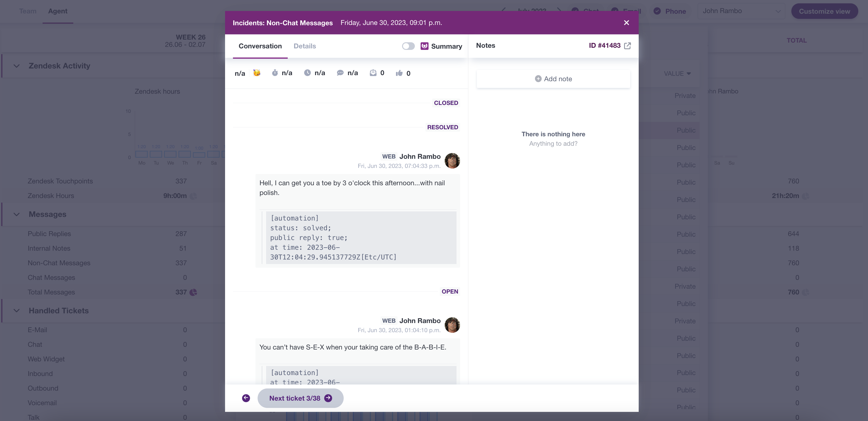The height and width of the screenshot is (421, 868).
Task: Click the clock duration icon
Action: (307, 73)
